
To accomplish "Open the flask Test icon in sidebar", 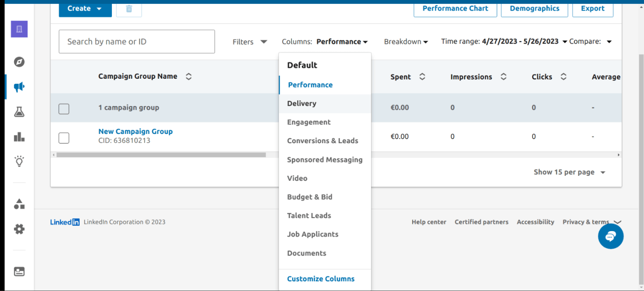I will pyautogui.click(x=19, y=112).
